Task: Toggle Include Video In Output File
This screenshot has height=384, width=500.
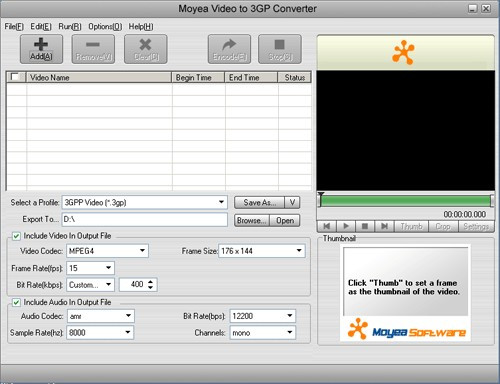Action: click(x=16, y=236)
